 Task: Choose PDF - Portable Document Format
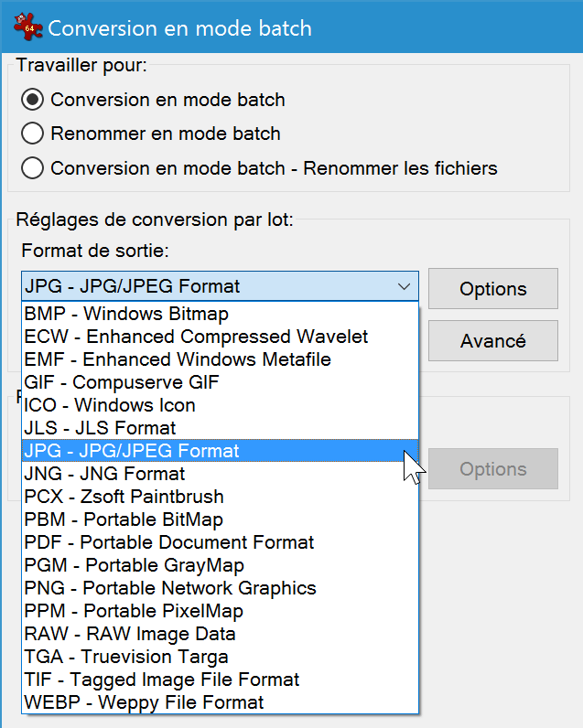[x=221, y=541]
